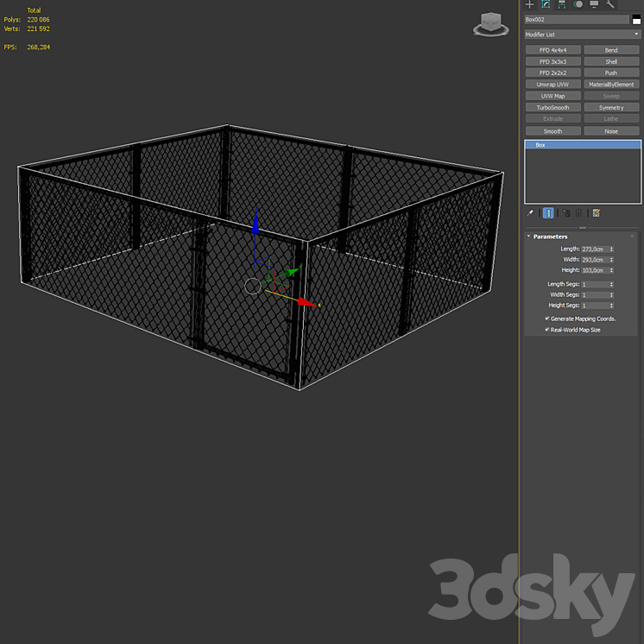Click the Width value field

pos(595,260)
